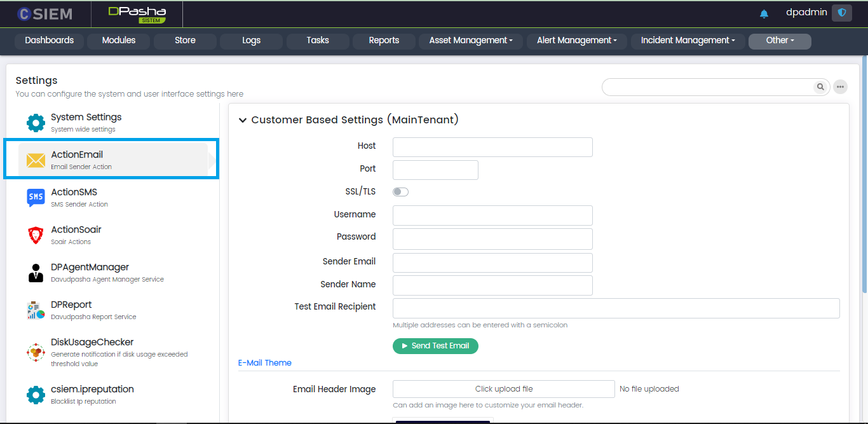Expand the Alert Management dropdown
Viewport: 868px width, 424px height.
point(577,41)
